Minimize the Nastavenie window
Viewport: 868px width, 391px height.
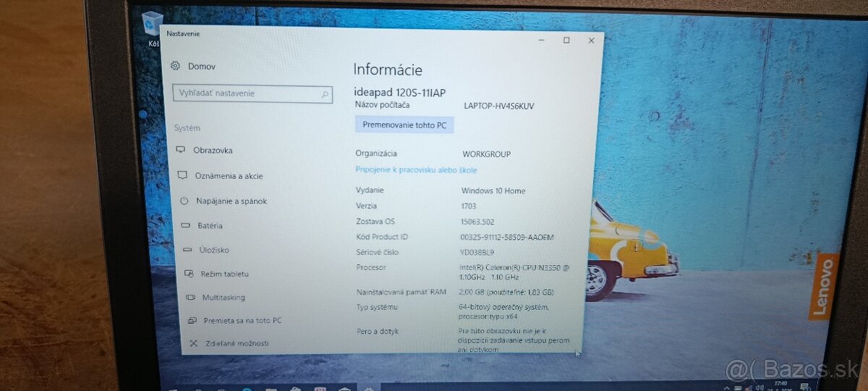click(x=542, y=41)
